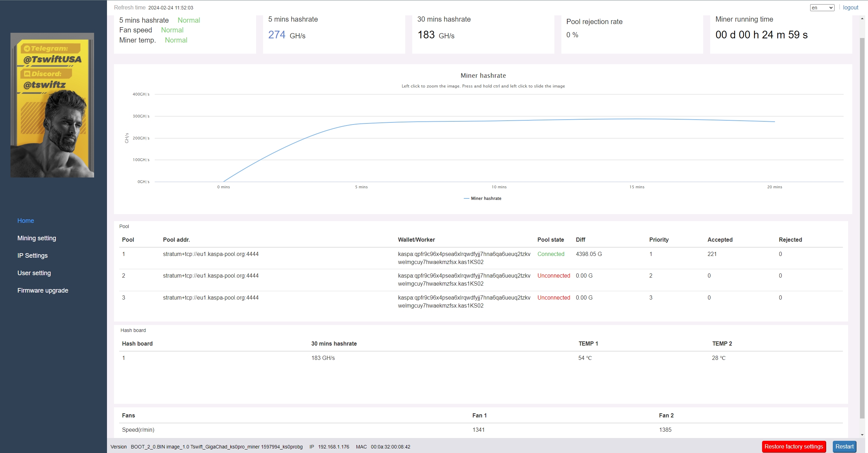This screenshot has height=453, width=868.
Task: Go to Mining setting page
Action: click(37, 238)
